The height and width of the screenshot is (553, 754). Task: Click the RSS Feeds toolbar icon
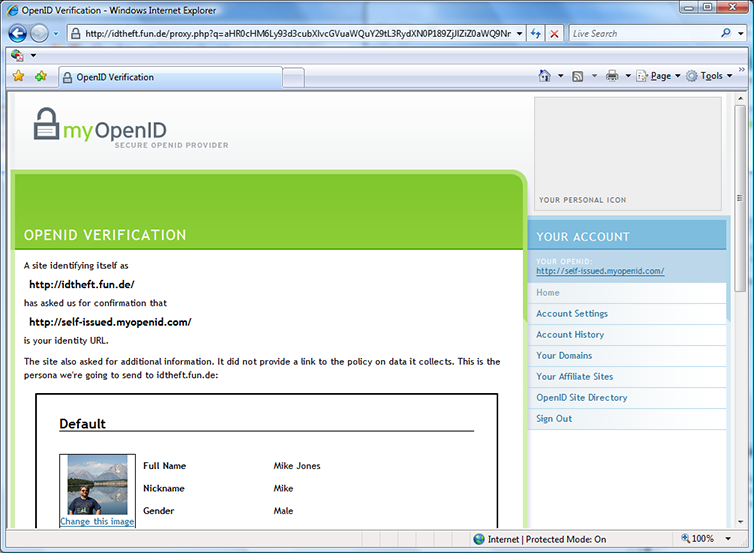[578, 76]
